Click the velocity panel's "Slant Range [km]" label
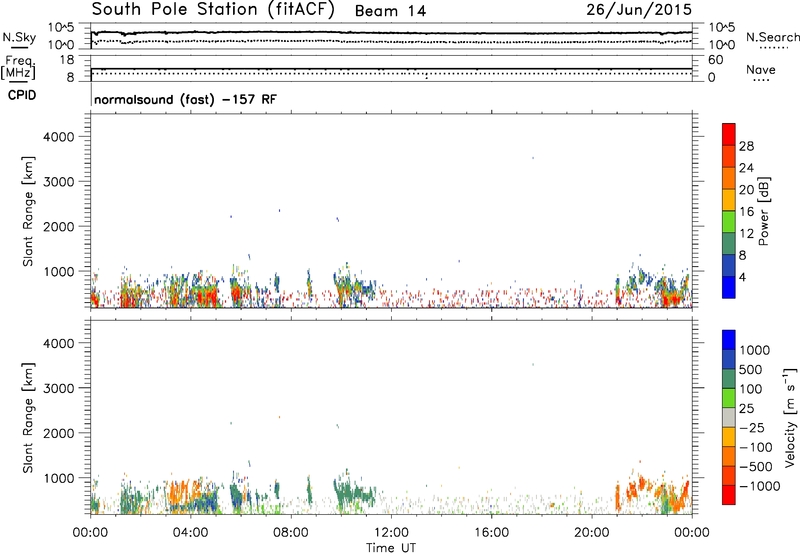 [28, 418]
